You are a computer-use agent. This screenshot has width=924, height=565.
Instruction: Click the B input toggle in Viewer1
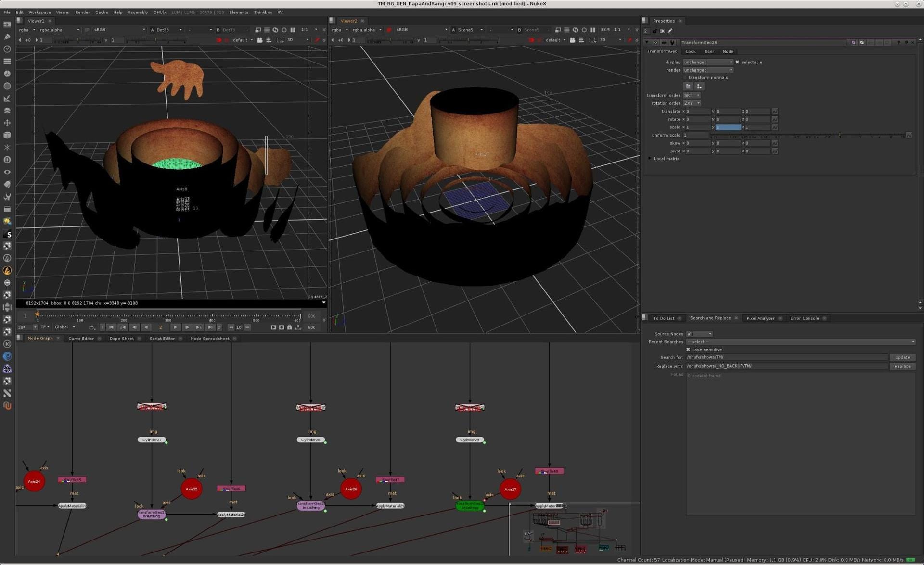tap(218, 30)
